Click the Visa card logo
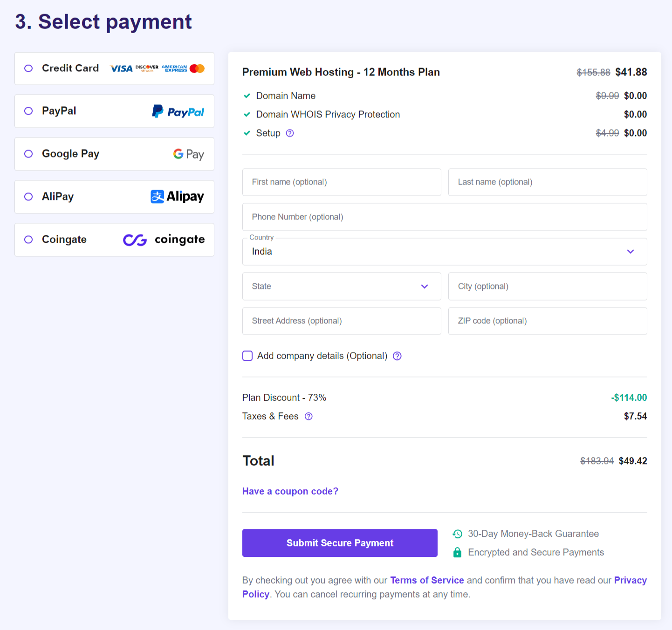 [120, 68]
